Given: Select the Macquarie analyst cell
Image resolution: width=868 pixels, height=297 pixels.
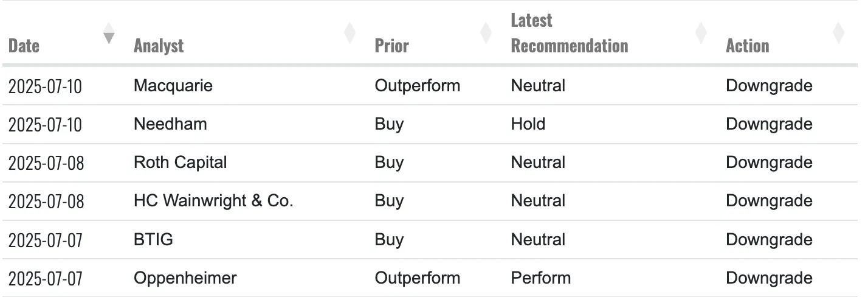Looking at the screenshot, I should pyautogui.click(x=173, y=86).
